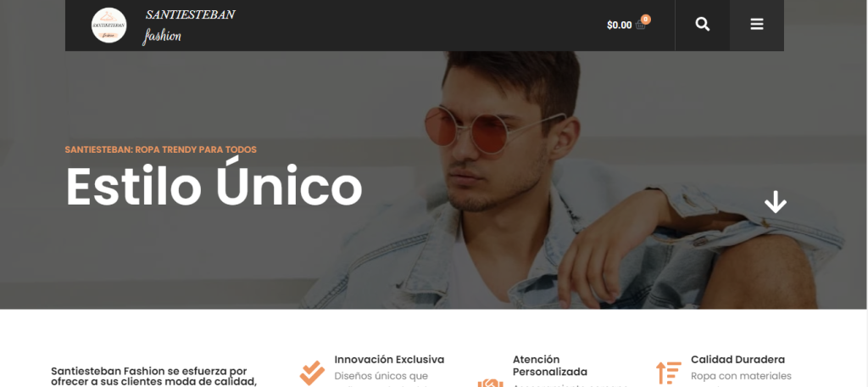The height and width of the screenshot is (387, 868).
Task: Click the Estilo Único hero headline
Action: pyautogui.click(x=214, y=187)
